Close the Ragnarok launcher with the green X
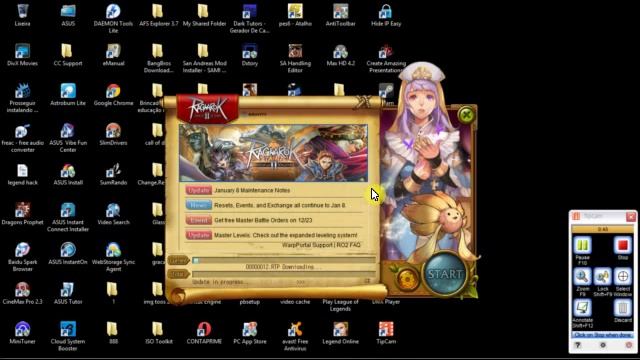The width and height of the screenshot is (640, 360). pyautogui.click(x=466, y=115)
